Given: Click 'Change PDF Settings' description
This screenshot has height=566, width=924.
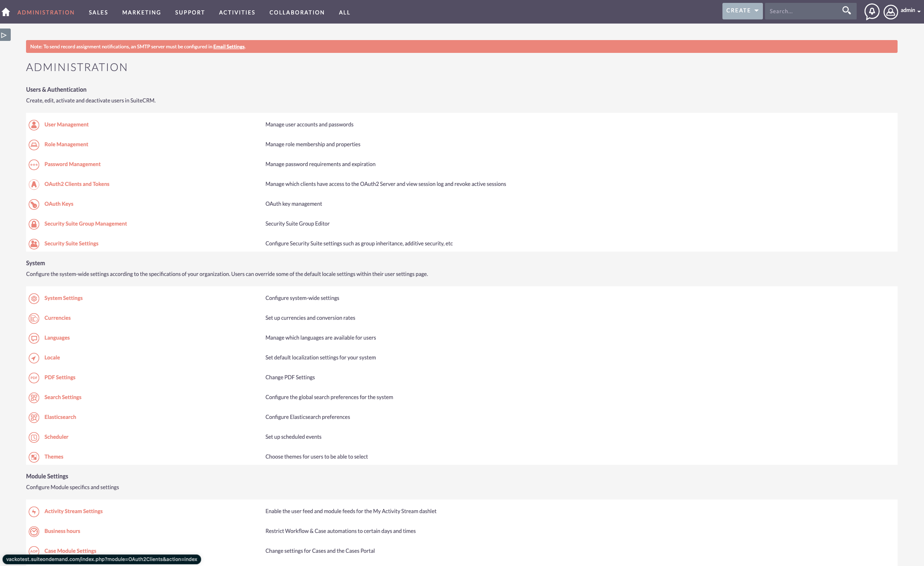Looking at the screenshot, I should point(290,377).
